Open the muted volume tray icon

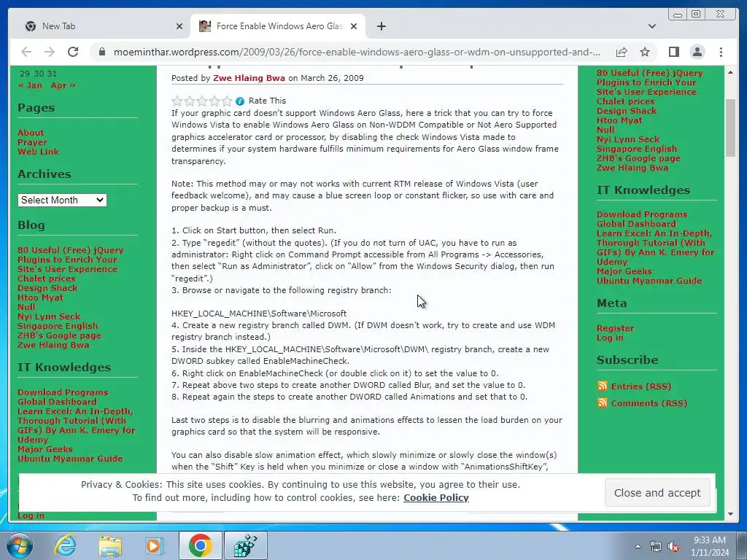[673, 546]
